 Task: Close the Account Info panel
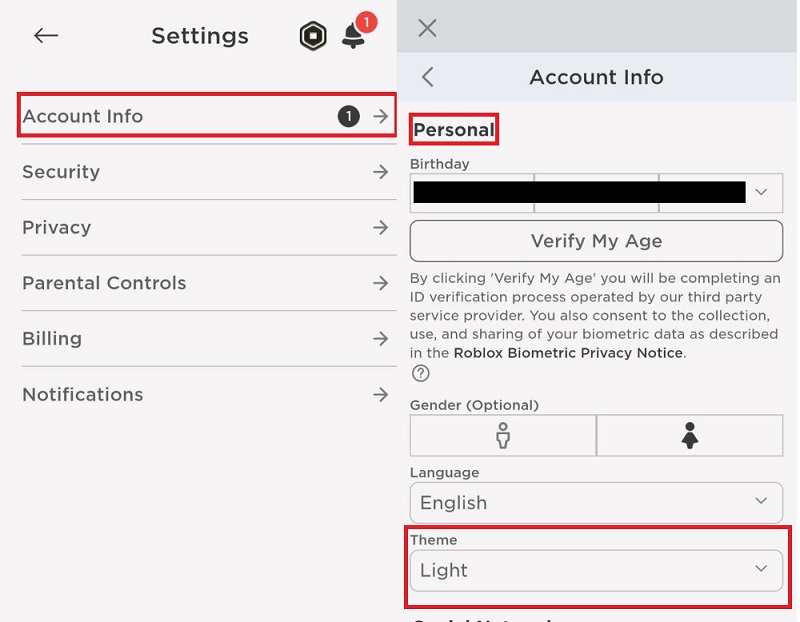427,28
